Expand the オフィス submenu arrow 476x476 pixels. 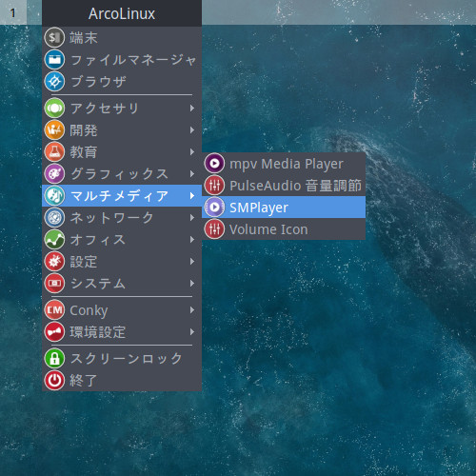coord(192,240)
